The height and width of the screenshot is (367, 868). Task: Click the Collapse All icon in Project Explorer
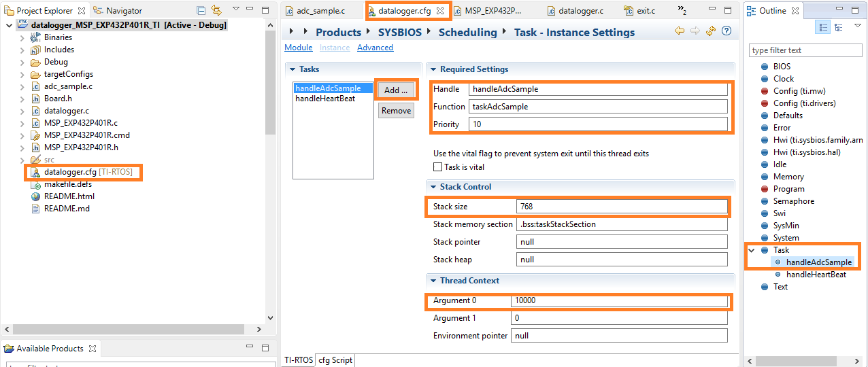(201, 10)
